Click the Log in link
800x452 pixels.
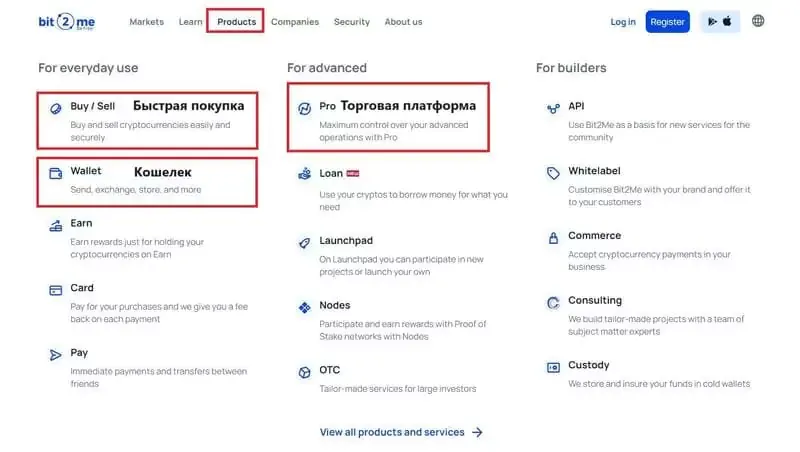pyautogui.click(x=623, y=22)
